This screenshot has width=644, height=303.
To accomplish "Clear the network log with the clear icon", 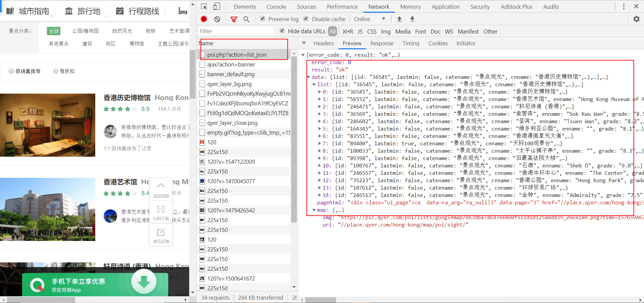I will coord(217,19).
